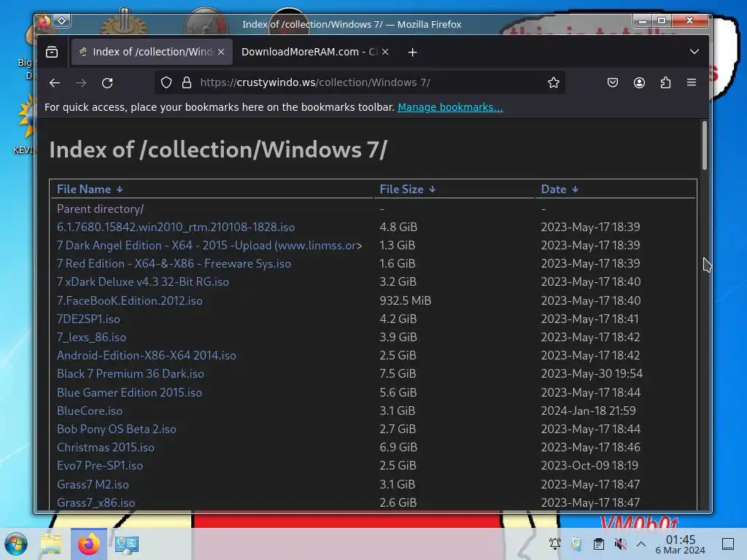Sort listing by File Name
The image size is (747, 560).
pos(90,190)
